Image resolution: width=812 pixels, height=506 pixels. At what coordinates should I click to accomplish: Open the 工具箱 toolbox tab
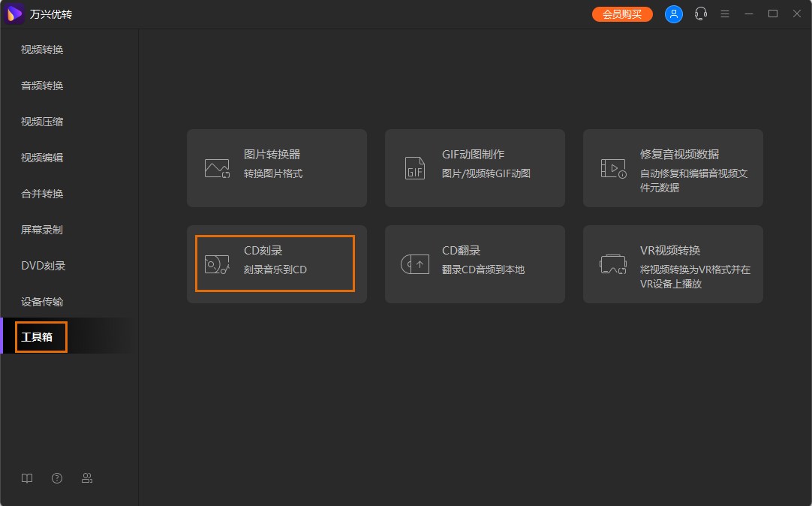41,336
